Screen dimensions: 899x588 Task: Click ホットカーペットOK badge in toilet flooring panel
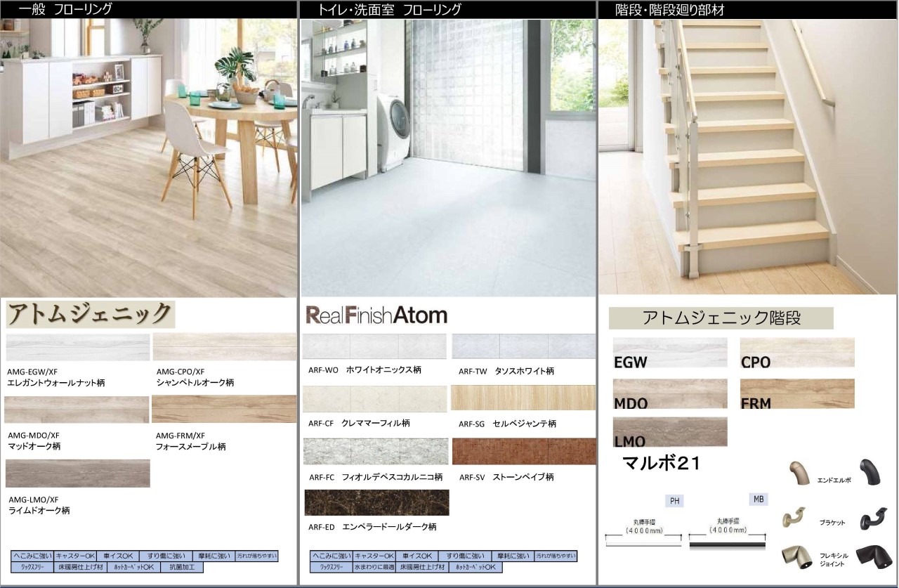475,567
